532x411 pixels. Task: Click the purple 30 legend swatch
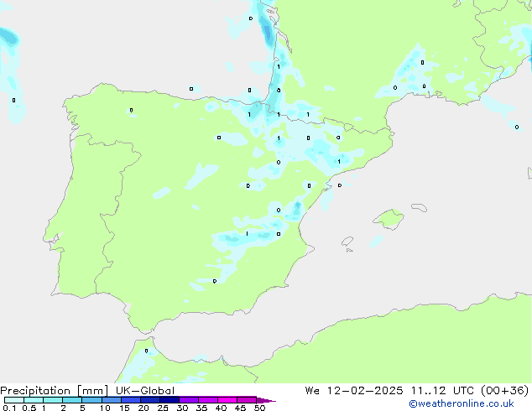pos(189,400)
